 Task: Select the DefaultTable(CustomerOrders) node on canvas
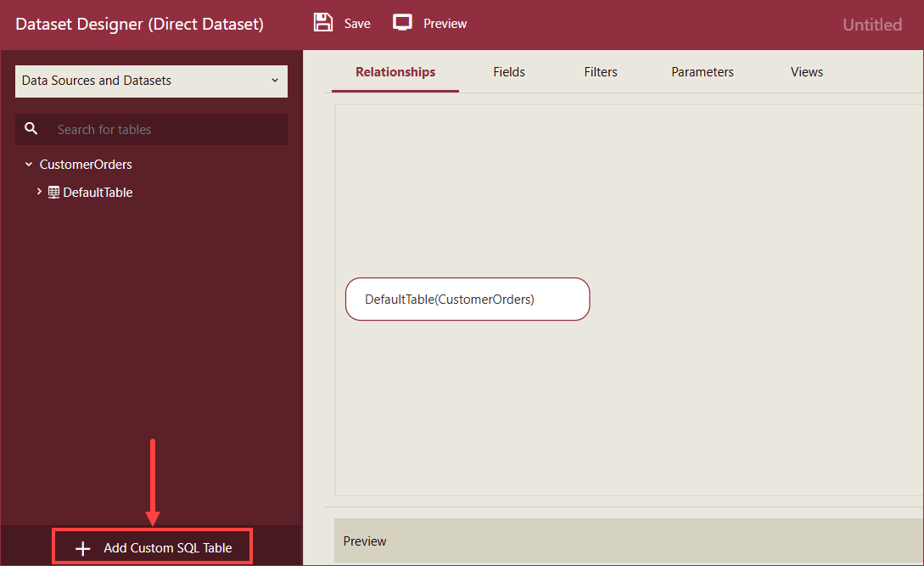(468, 299)
